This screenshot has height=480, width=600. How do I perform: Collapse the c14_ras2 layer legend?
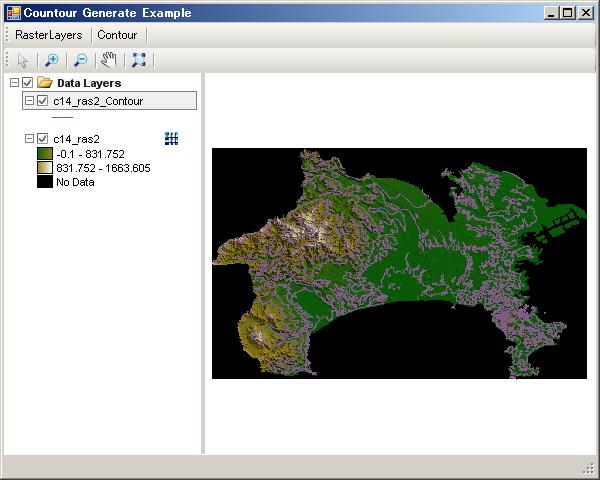(x=29, y=139)
